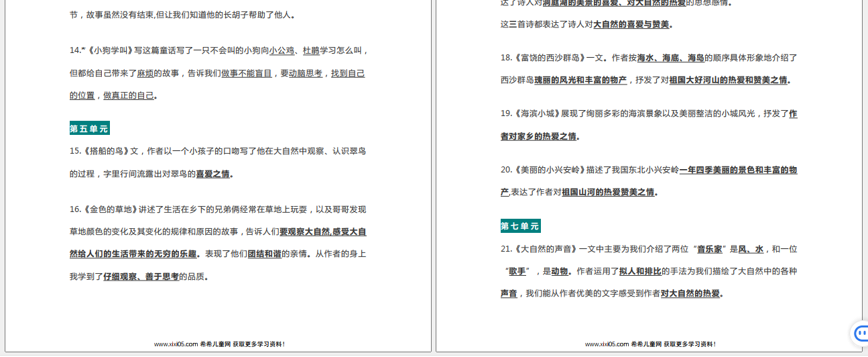Viewport: 868px width, 357px height.
Task: Click the title 《金色的草地》 in item 16
Action: (x=110, y=209)
